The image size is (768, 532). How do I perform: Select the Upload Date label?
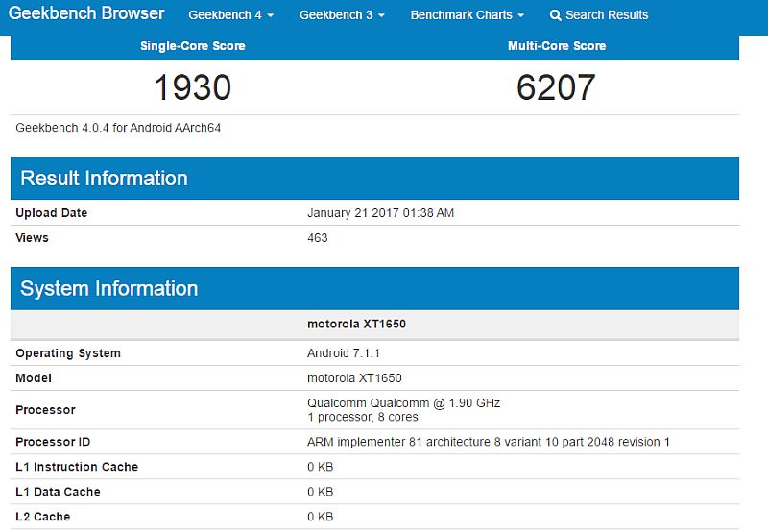click(52, 213)
